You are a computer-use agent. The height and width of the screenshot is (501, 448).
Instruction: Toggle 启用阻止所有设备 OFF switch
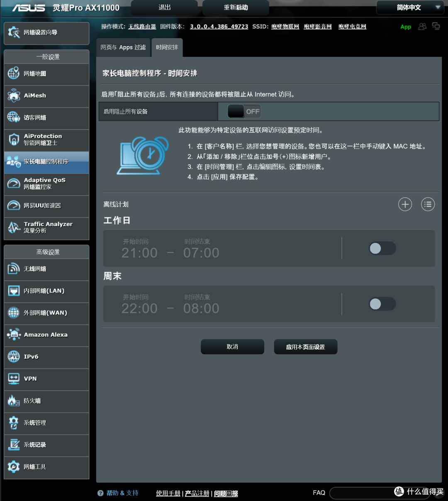pos(244,111)
